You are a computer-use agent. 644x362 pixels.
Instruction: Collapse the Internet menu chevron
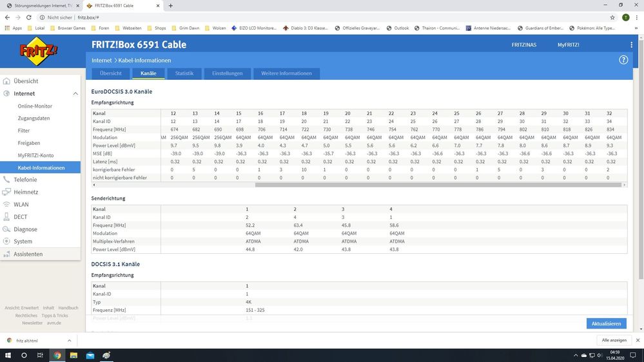[x=75, y=93]
